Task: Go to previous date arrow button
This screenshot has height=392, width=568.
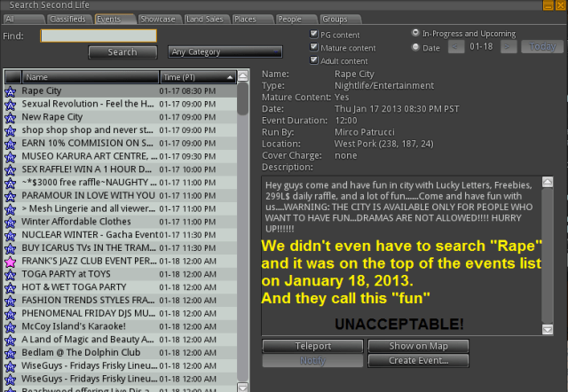Action: [455, 47]
